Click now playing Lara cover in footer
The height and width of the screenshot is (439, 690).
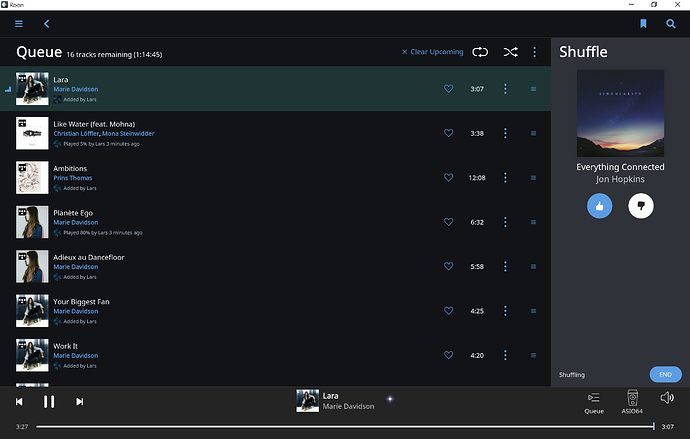307,400
